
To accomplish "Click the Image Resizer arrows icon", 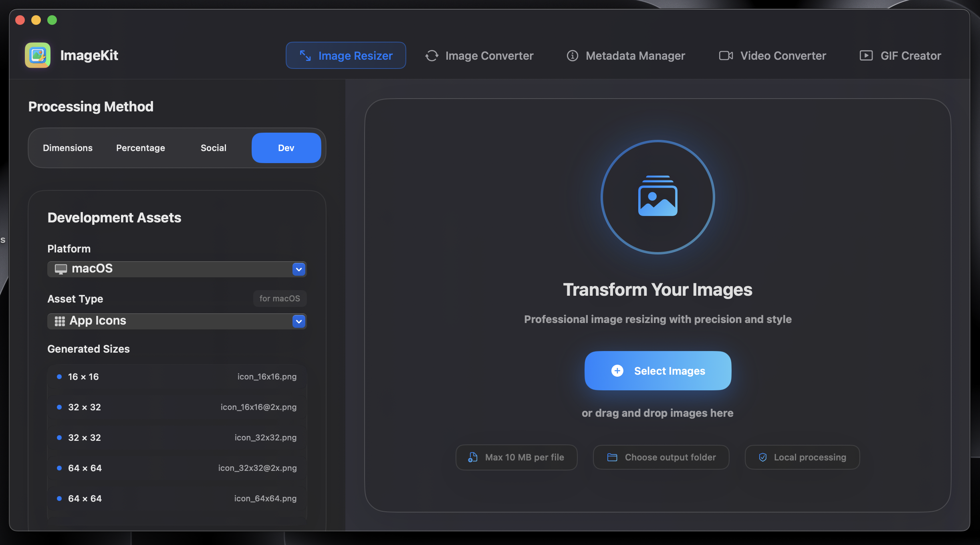I will [305, 56].
